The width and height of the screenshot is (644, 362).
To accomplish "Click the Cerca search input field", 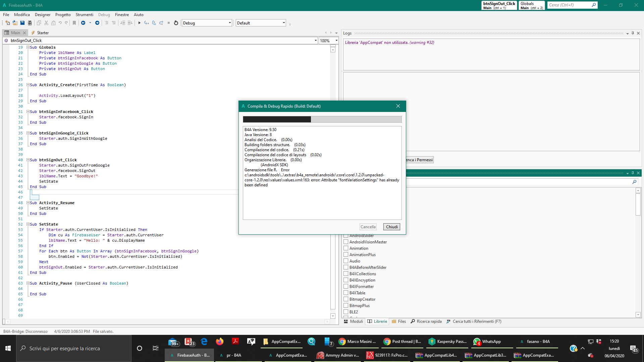I will pos(569,5).
